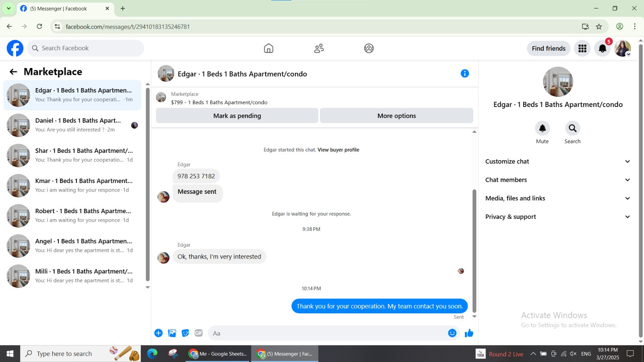The width and height of the screenshot is (644, 362).
Task: Open a new browser tab
Action: pos(123,8)
